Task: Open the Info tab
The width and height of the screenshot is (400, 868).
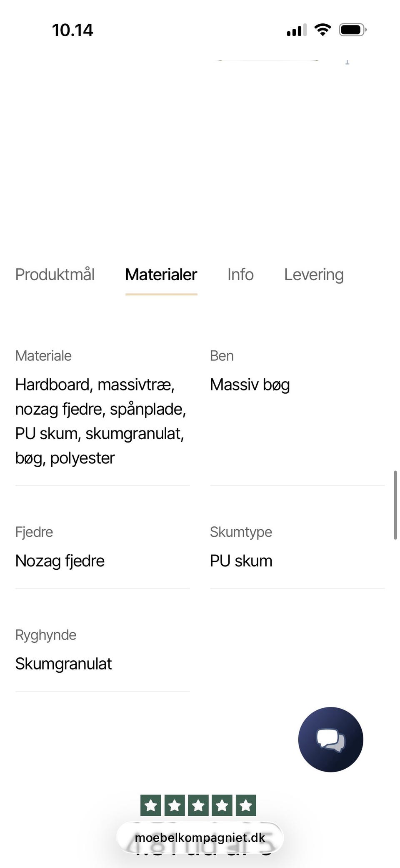Action: (240, 274)
